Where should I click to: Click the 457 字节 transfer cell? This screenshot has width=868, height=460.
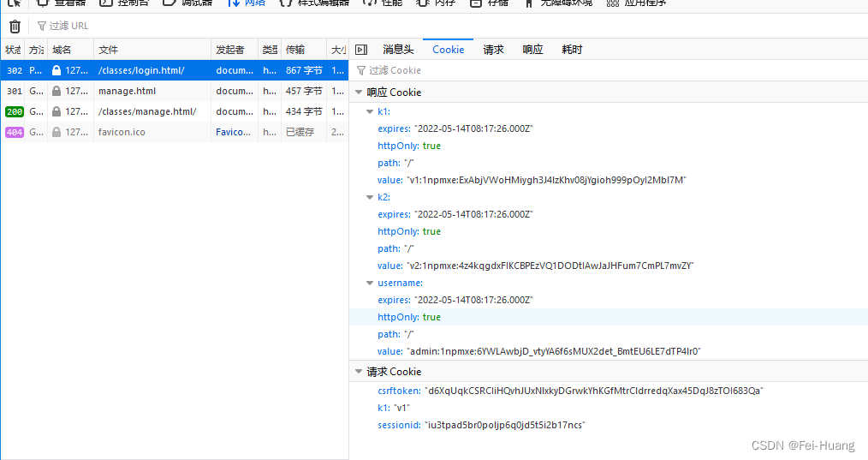click(x=304, y=91)
